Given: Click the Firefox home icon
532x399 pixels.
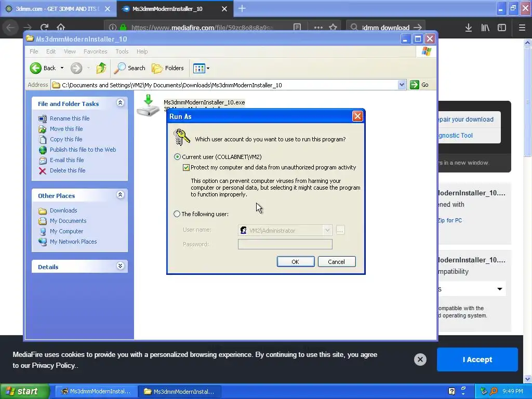Looking at the screenshot, I should coord(61,27).
